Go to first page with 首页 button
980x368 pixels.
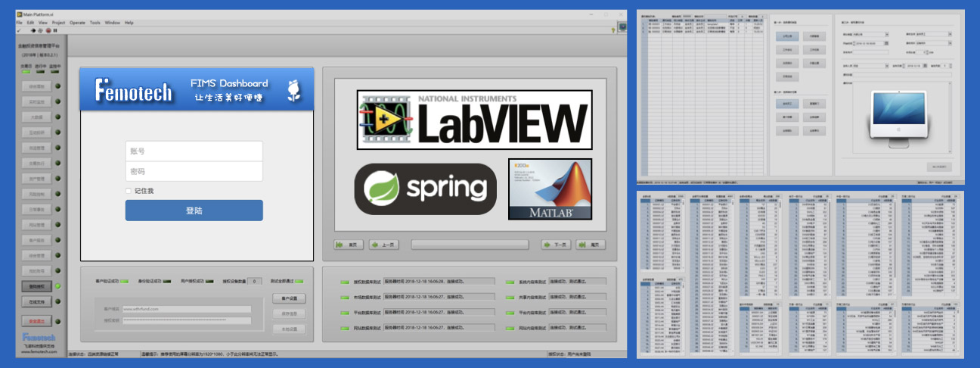click(349, 245)
